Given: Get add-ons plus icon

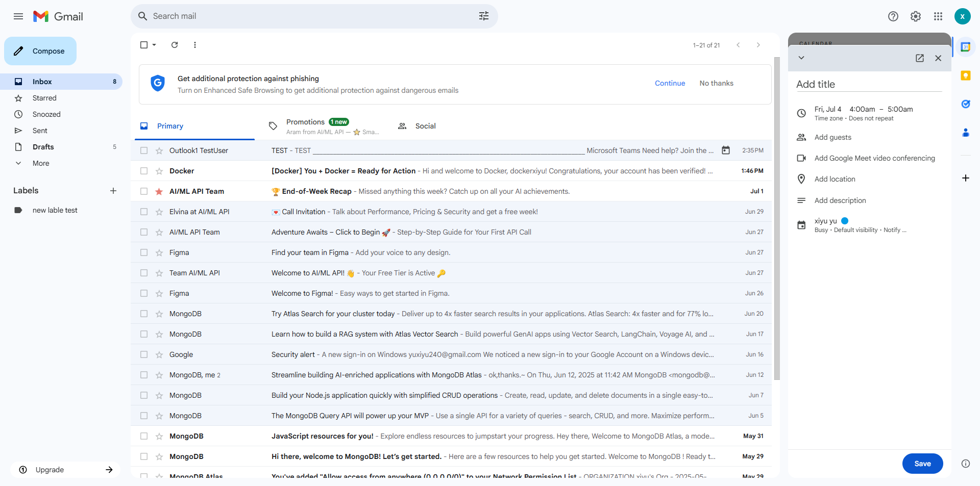Looking at the screenshot, I should (x=966, y=178).
